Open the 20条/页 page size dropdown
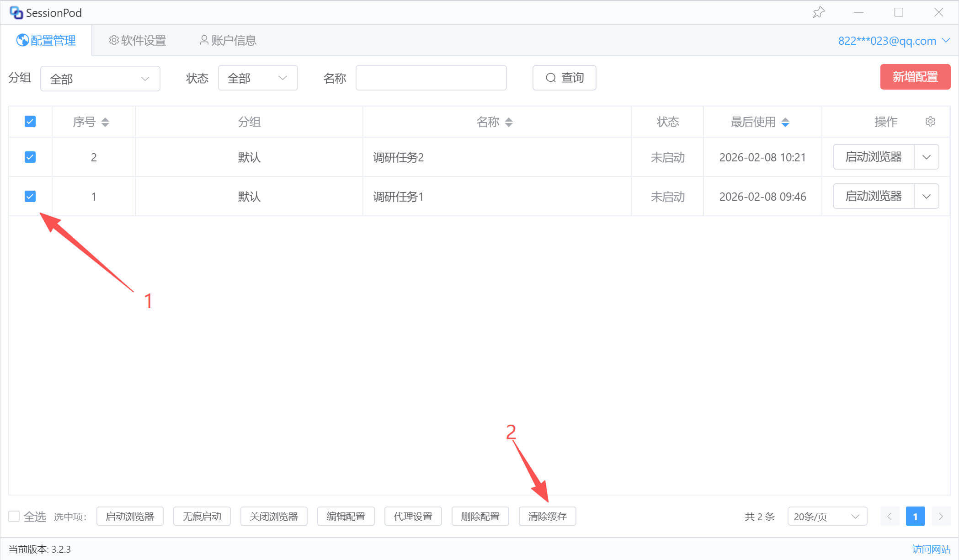The width and height of the screenshot is (959, 560). [x=827, y=517]
